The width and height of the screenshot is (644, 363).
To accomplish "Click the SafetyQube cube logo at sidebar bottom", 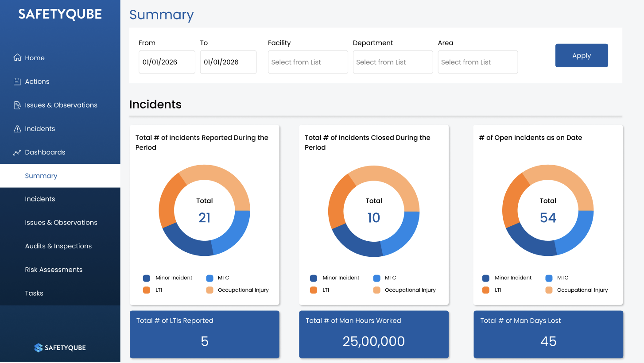I will [39, 348].
